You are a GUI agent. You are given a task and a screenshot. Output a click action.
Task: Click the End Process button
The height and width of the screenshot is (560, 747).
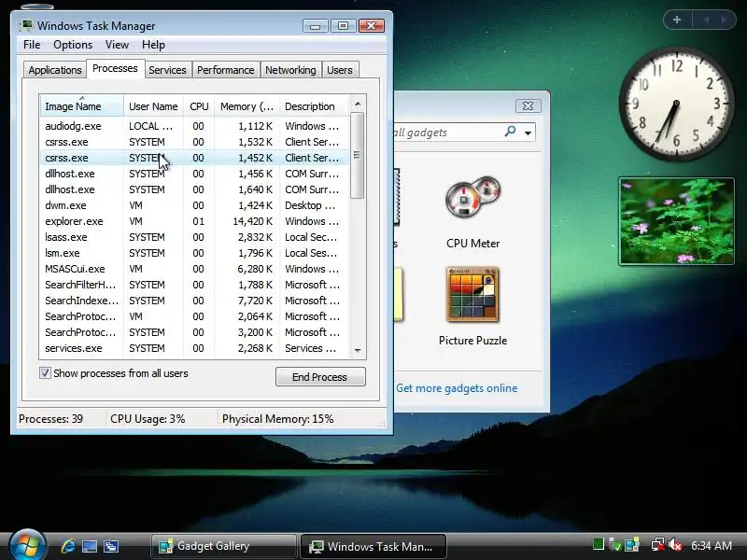320,377
